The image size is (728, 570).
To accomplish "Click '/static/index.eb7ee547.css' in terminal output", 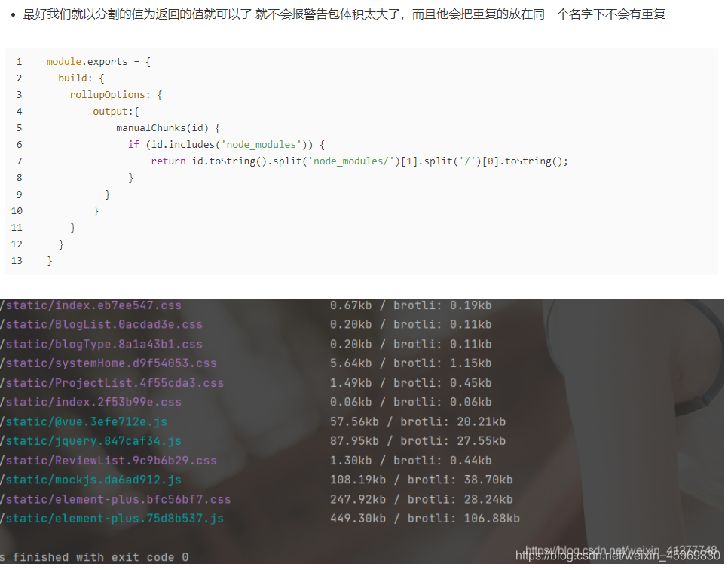I will tap(91, 305).
